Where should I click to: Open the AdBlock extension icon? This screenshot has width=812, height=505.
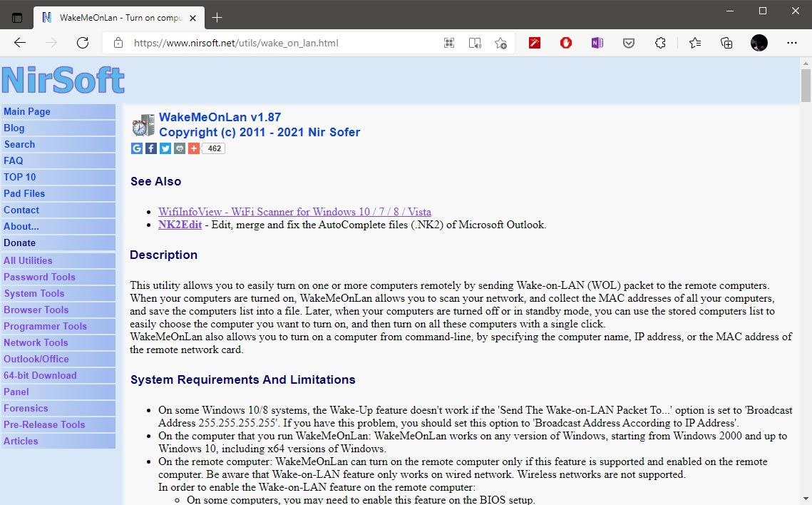[565, 43]
